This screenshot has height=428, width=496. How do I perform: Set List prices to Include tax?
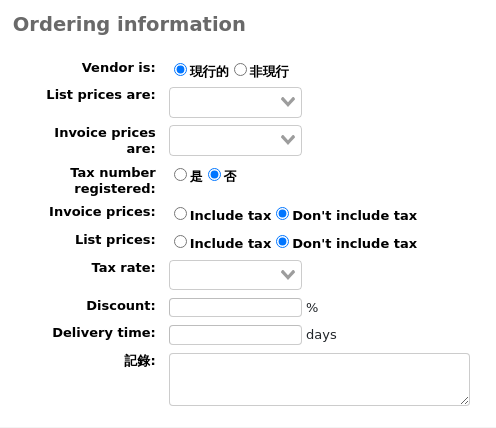coord(180,242)
